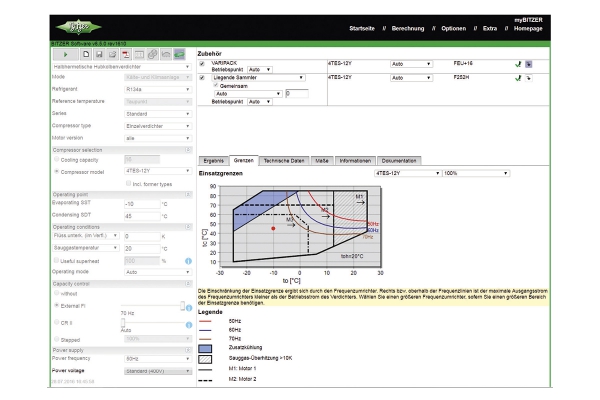Viewport: 600px width, 400px height.
Task: Collapse the Compressor selection section
Action: click(188, 150)
